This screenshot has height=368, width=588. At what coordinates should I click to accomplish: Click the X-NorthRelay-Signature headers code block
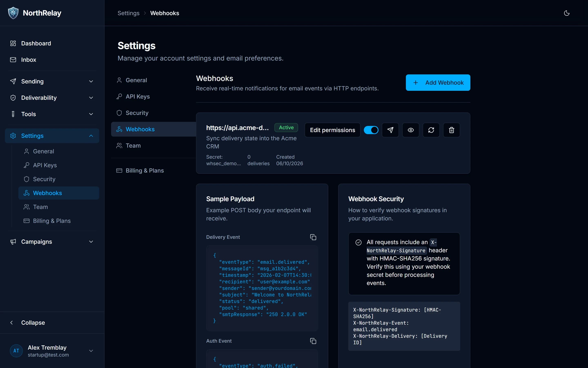click(404, 326)
